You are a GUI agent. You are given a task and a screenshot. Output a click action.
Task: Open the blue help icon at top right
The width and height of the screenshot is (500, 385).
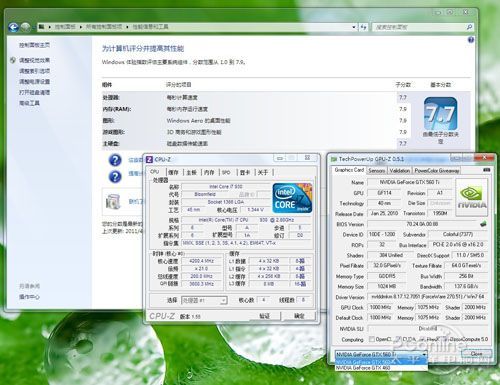click(471, 40)
